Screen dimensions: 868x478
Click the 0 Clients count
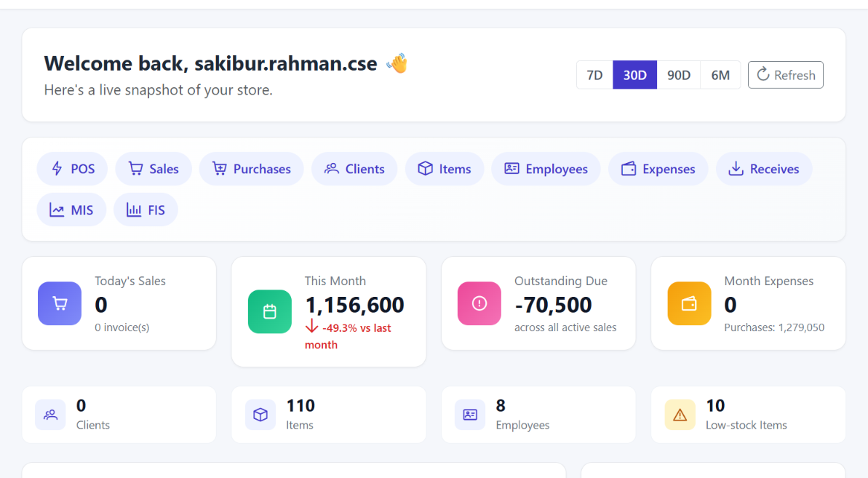(x=81, y=406)
